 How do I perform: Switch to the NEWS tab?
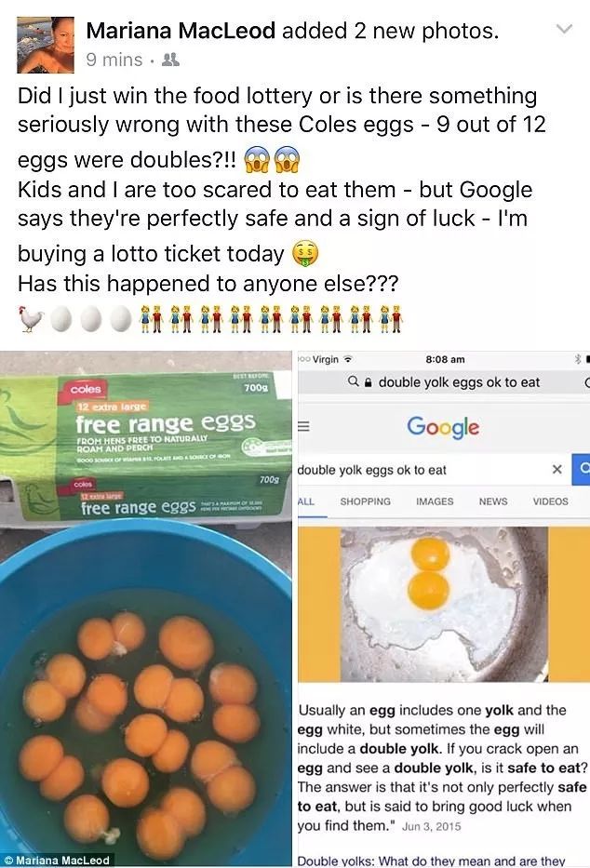click(x=493, y=501)
